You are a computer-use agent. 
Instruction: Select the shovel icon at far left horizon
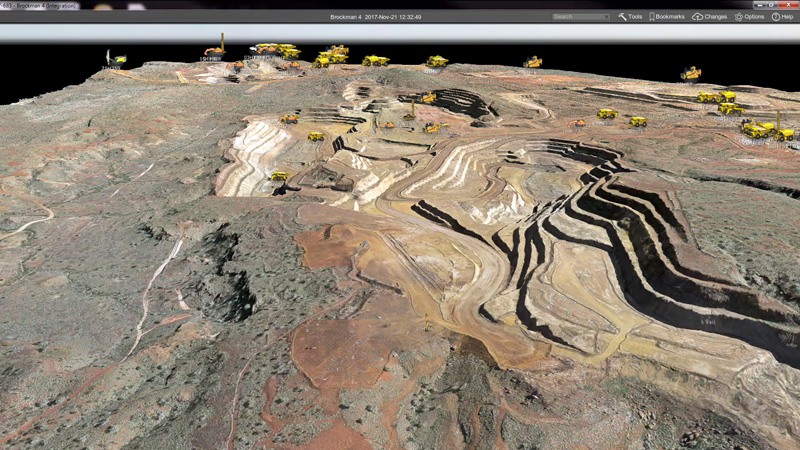[112, 58]
